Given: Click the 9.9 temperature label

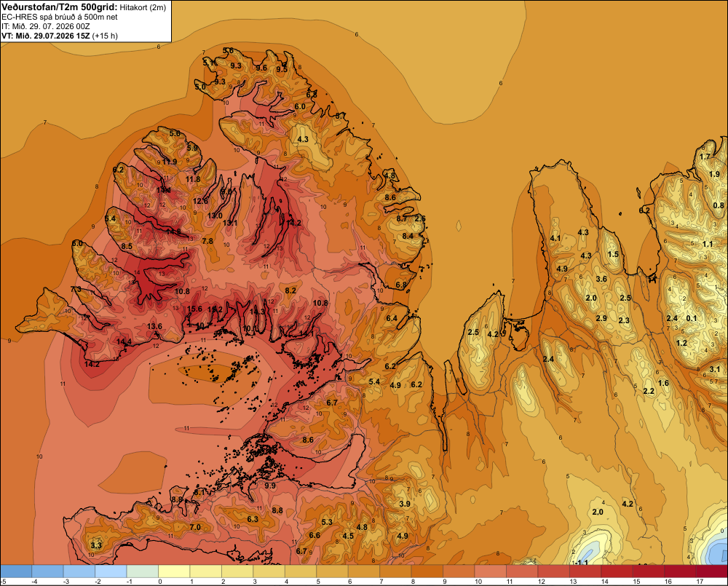Looking at the screenshot, I should pos(270,486).
